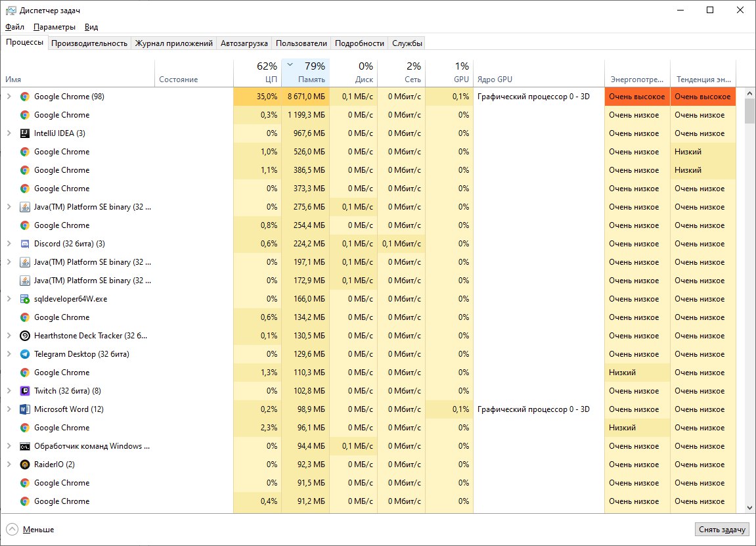Open the Вид menu
Screen dimensions: 756x546
click(91, 27)
